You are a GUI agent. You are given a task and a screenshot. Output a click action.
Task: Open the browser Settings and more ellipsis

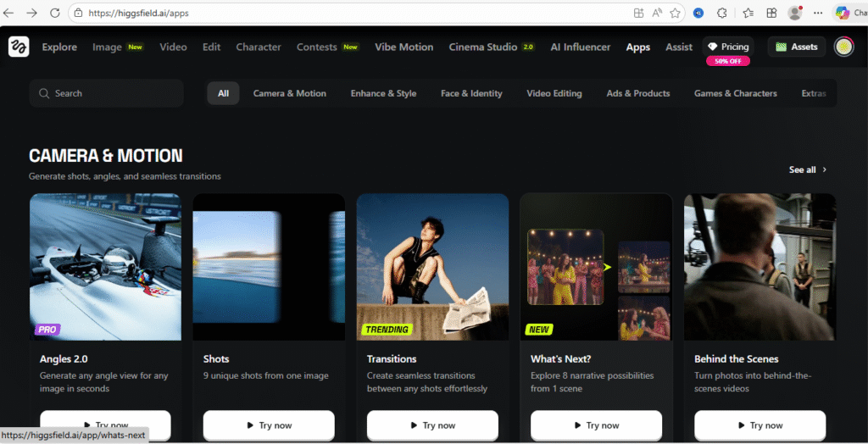tap(817, 13)
